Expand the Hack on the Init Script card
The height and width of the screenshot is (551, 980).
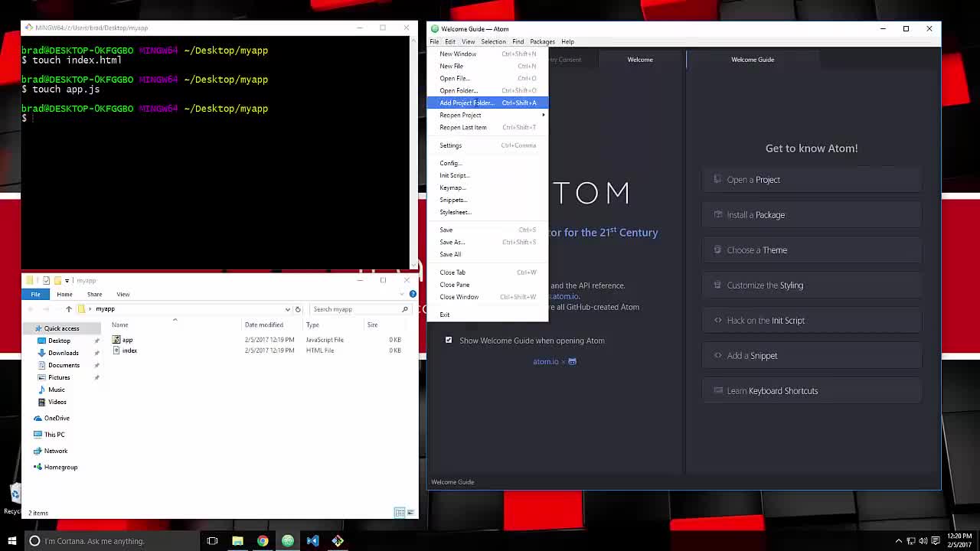(x=812, y=321)
